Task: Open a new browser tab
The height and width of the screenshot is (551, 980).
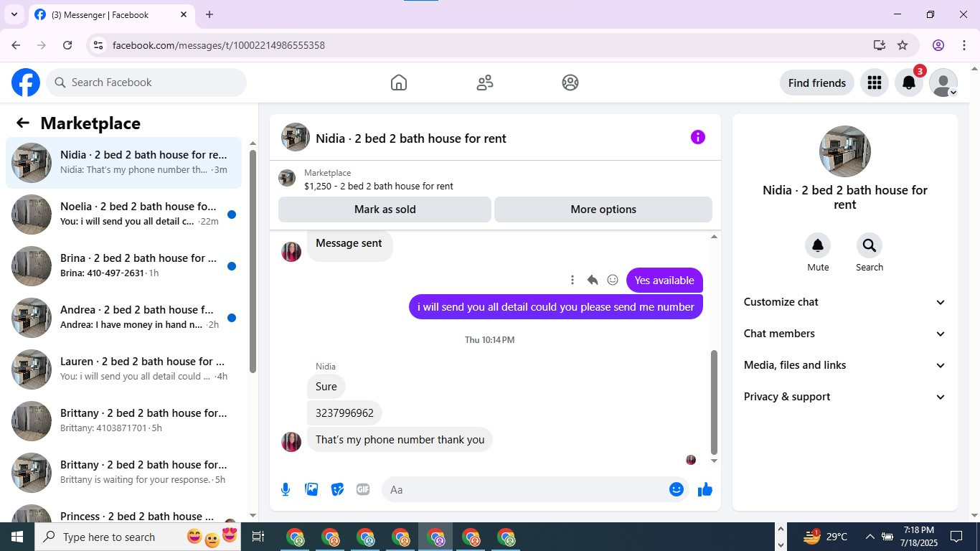Action: coord(209,14)
